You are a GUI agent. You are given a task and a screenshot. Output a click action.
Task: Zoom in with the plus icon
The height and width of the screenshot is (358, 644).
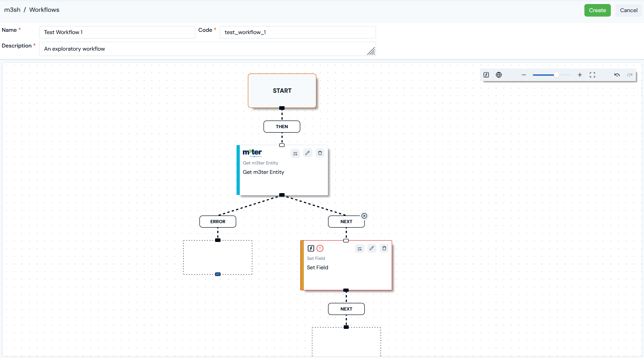[x=580, y=75]
